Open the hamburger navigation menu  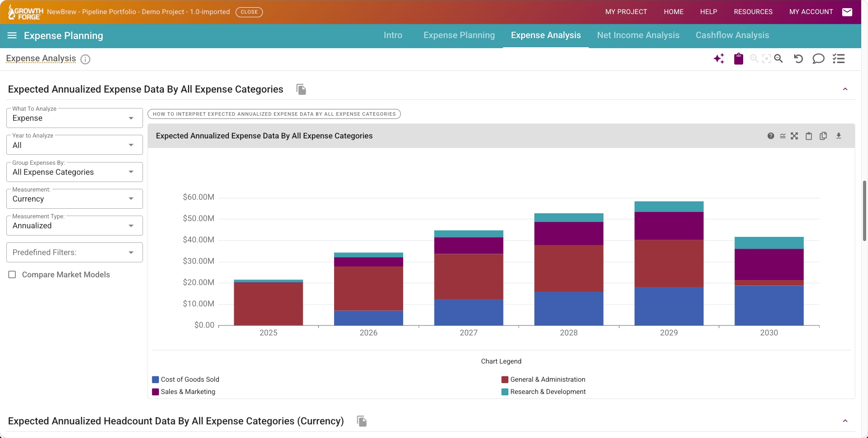click(12, 35)
